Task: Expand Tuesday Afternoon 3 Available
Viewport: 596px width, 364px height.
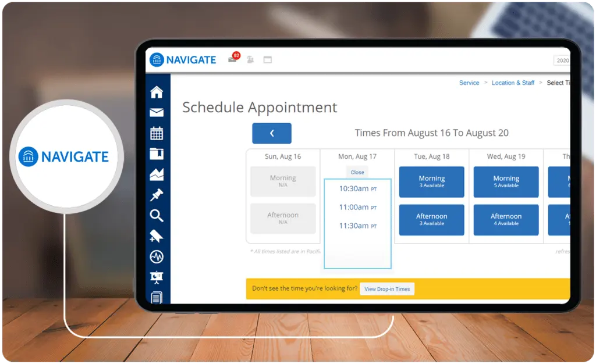Action: click(x=431, y=220)
